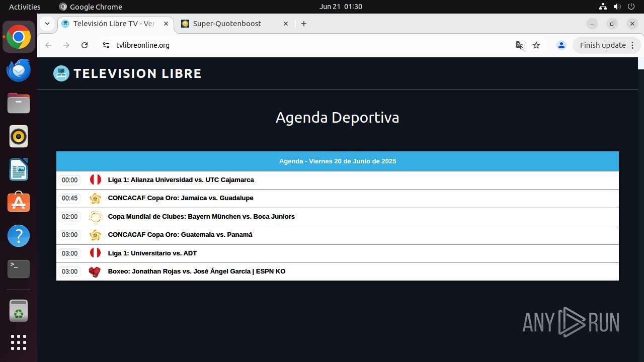Open the Trash from the dock
Viewport: 644px width, 362px height.
pos(19,311)
